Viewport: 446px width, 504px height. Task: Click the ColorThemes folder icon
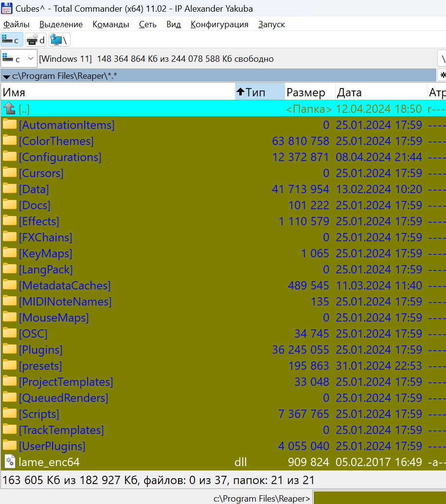click(x=10, y=141)
